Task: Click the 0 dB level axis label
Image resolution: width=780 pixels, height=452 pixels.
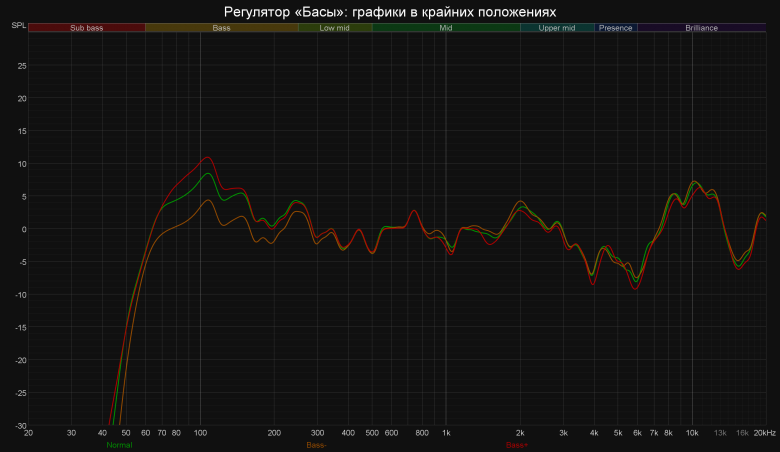Action: coord(24,229)
